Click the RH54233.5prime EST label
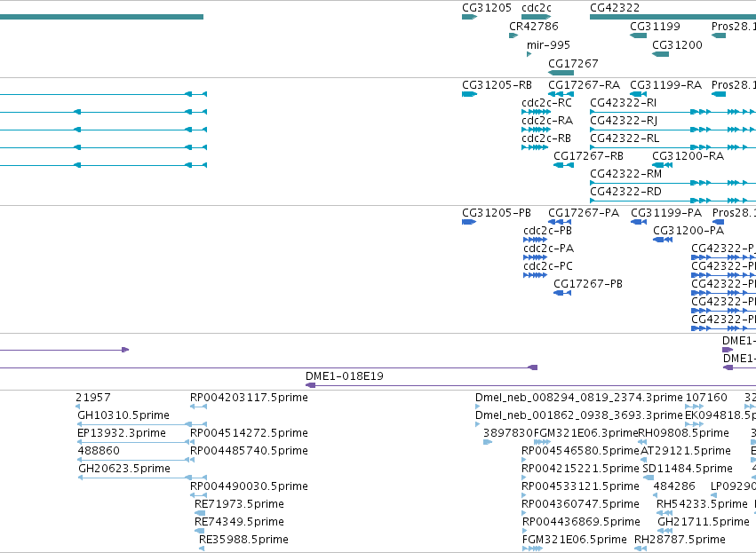 point(702,504)
